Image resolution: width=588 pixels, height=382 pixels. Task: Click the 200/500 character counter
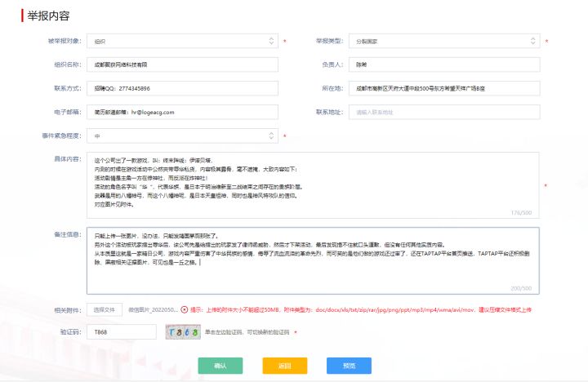click(521, 288)
